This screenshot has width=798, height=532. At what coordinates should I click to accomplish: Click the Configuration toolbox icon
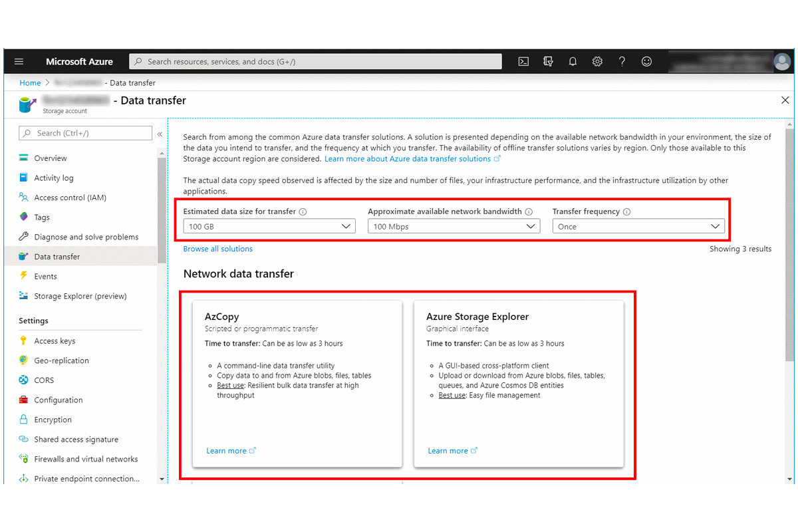tap(24, 400)
